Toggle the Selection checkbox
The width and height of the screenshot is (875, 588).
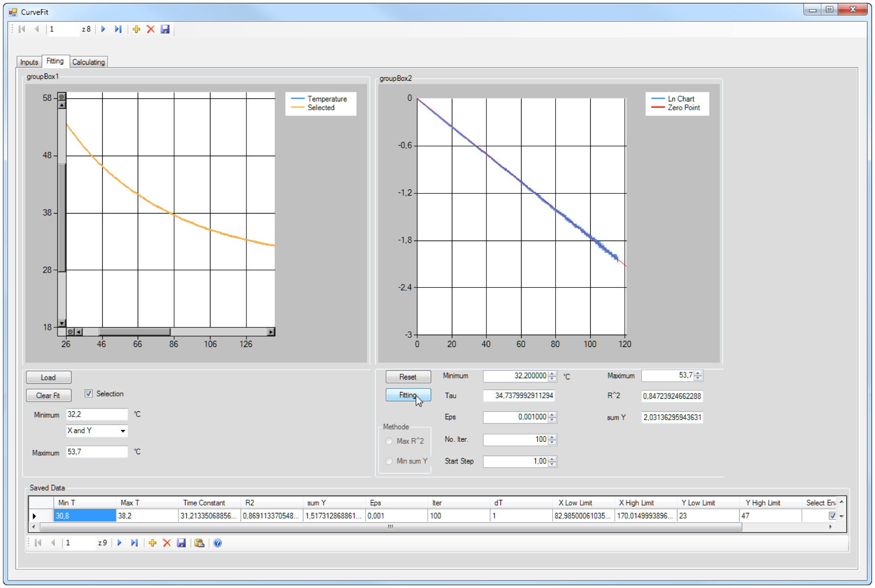89,394
